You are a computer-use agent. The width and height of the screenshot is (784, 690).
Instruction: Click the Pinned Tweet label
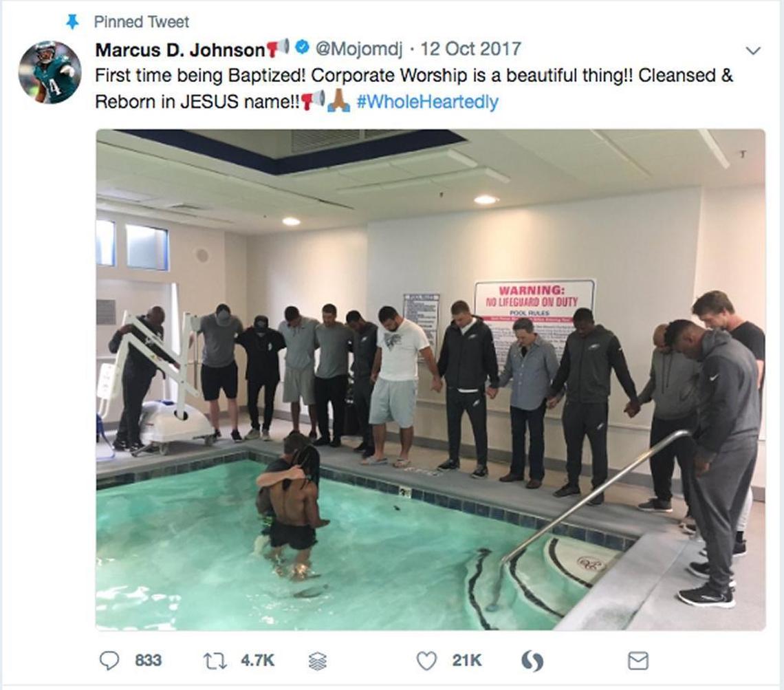(x=142, y=22)
